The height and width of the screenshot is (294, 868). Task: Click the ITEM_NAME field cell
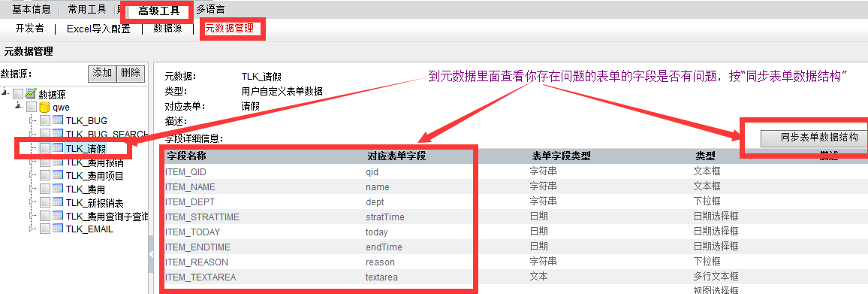[x=191, y=187]
